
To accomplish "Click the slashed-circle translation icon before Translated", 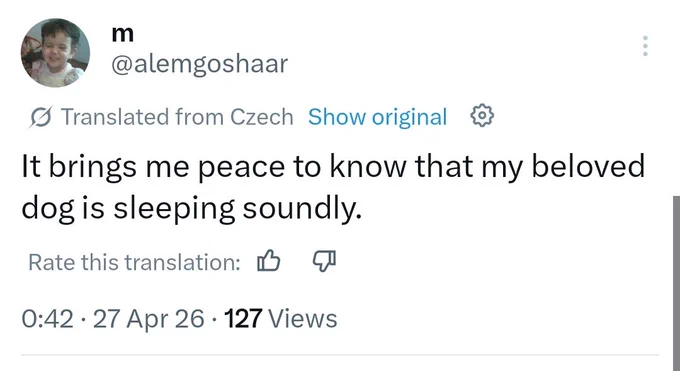I will tap(41, 117).
